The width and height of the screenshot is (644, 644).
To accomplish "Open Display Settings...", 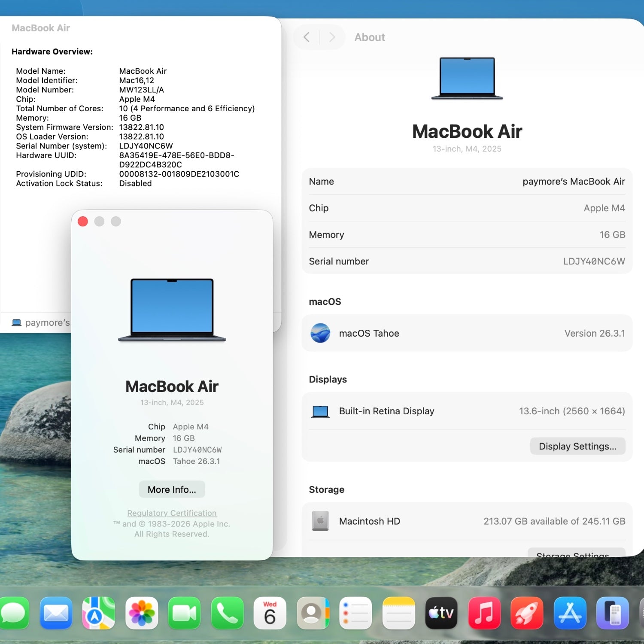I will click(577, 447).
